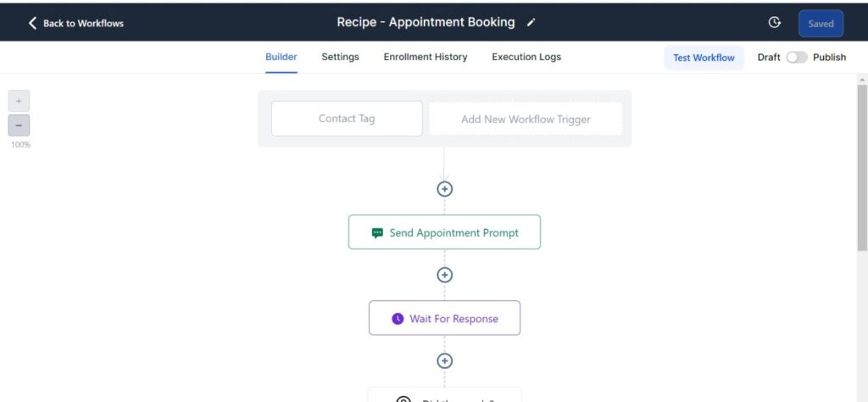Click plus icon below Wait For Response

click(445, 360)
